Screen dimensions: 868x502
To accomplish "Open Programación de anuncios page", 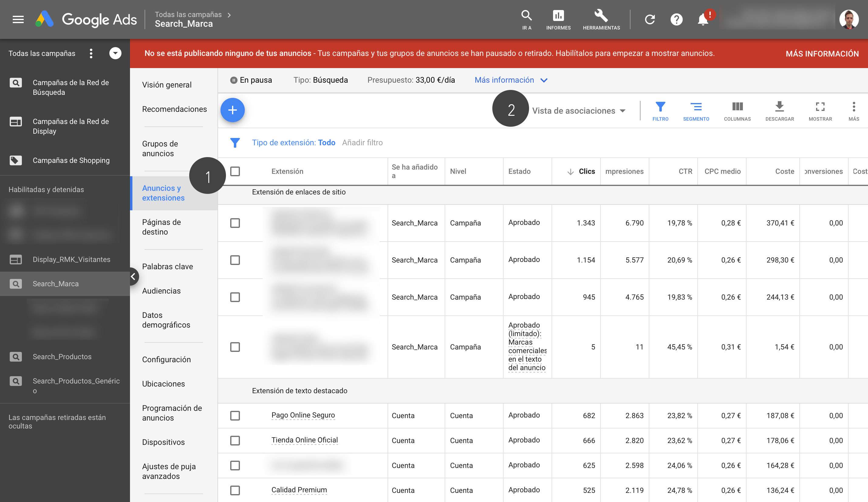I will [x=172, y=413].
